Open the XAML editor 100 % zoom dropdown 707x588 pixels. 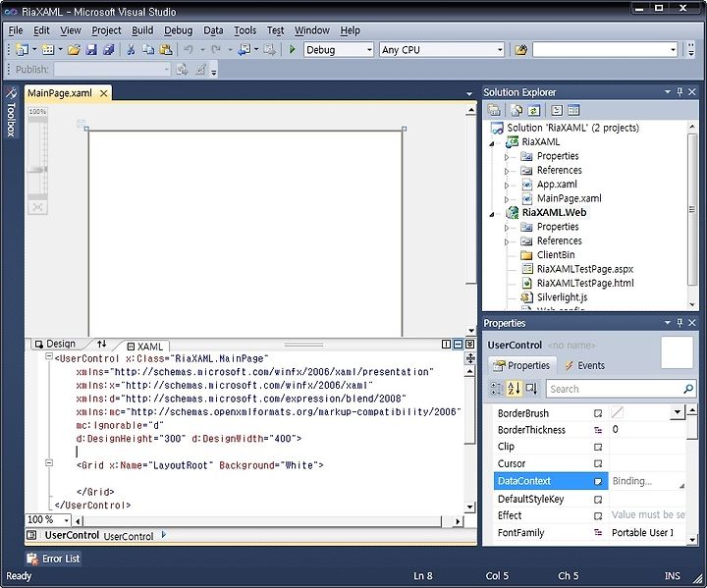[x=67, y=520]
